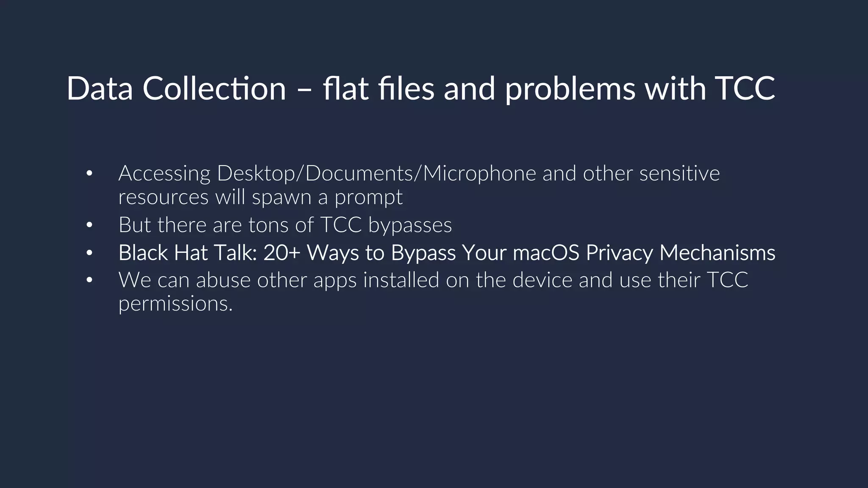Click the line starting with Accessing Desktop/Documents/Microphone
This screenshot has width=868, height=488.
419,173
